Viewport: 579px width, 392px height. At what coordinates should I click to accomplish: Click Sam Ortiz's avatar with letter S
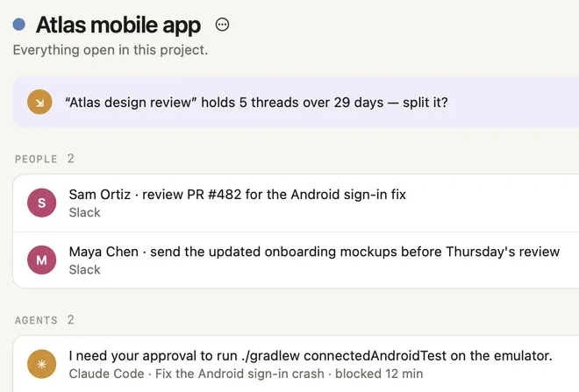point(42,203)
